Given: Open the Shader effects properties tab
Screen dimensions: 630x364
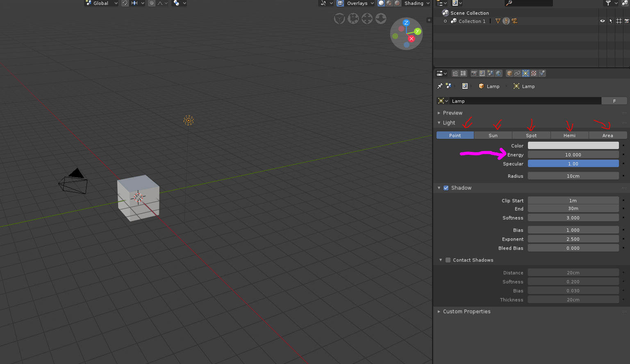Looking at the screenshot, I should pyautogui.click(x=542, y=73).
